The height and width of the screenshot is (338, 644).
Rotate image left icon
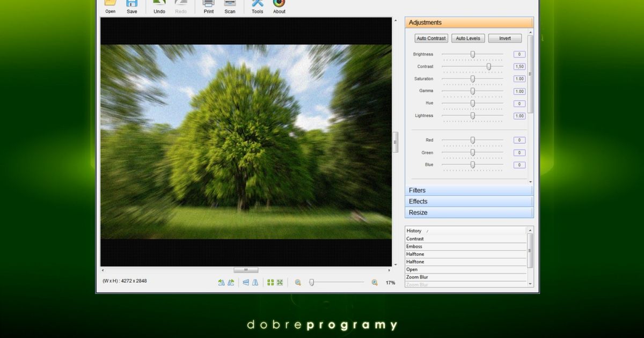(222, 282)
